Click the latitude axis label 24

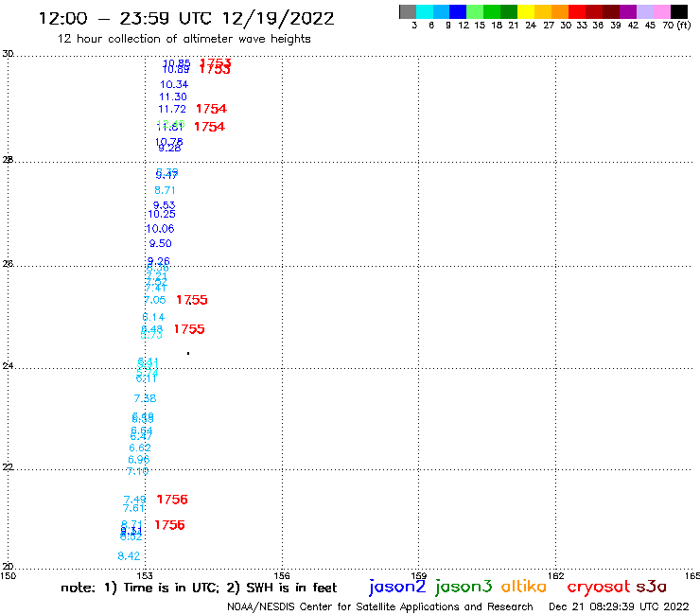[8, 366]
